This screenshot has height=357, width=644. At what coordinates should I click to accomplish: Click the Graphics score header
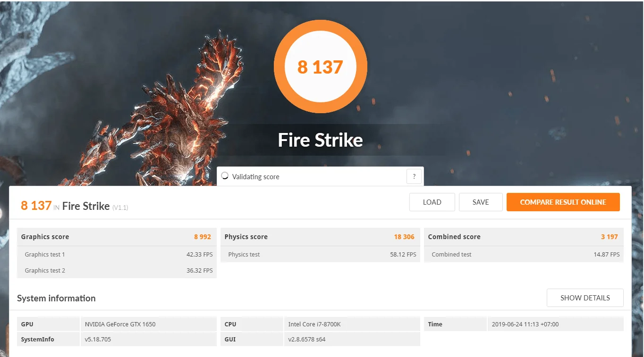click(45, 237)
